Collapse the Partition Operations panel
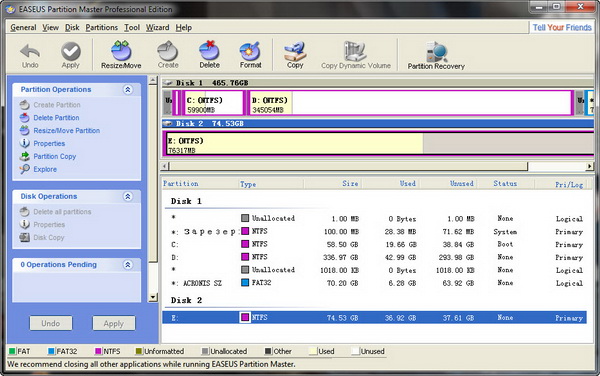600x376 pixels. click(x=128, y=90)
